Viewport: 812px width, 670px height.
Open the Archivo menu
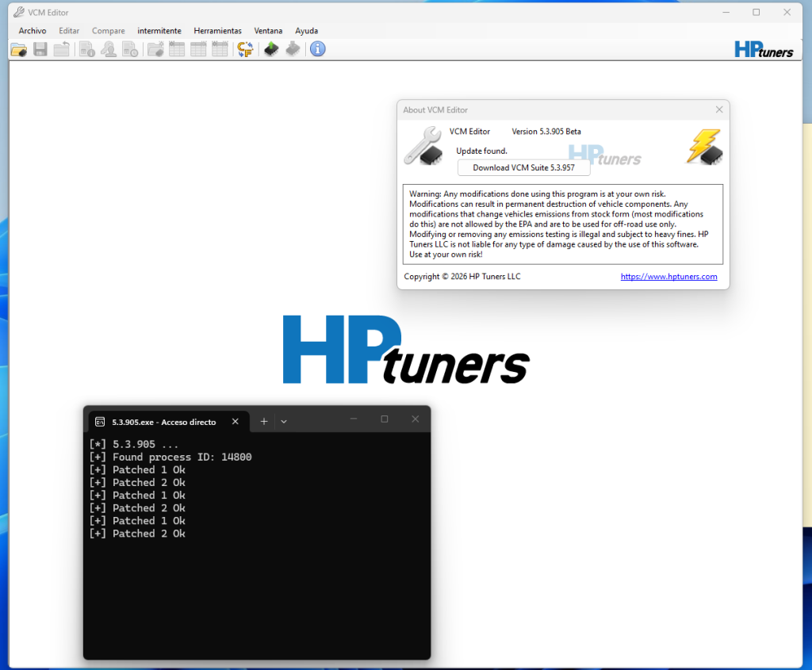32,31
